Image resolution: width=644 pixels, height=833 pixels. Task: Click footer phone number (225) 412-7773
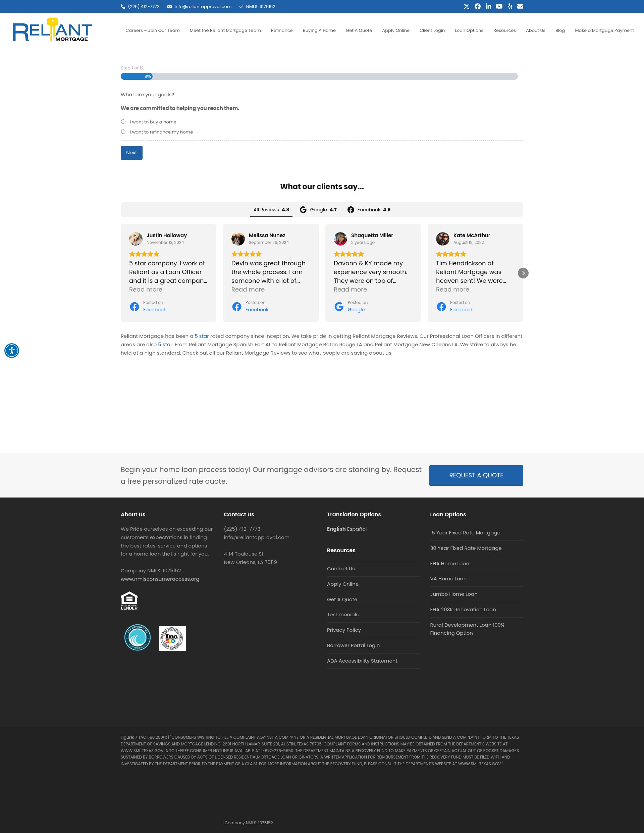tap(242, 529)
